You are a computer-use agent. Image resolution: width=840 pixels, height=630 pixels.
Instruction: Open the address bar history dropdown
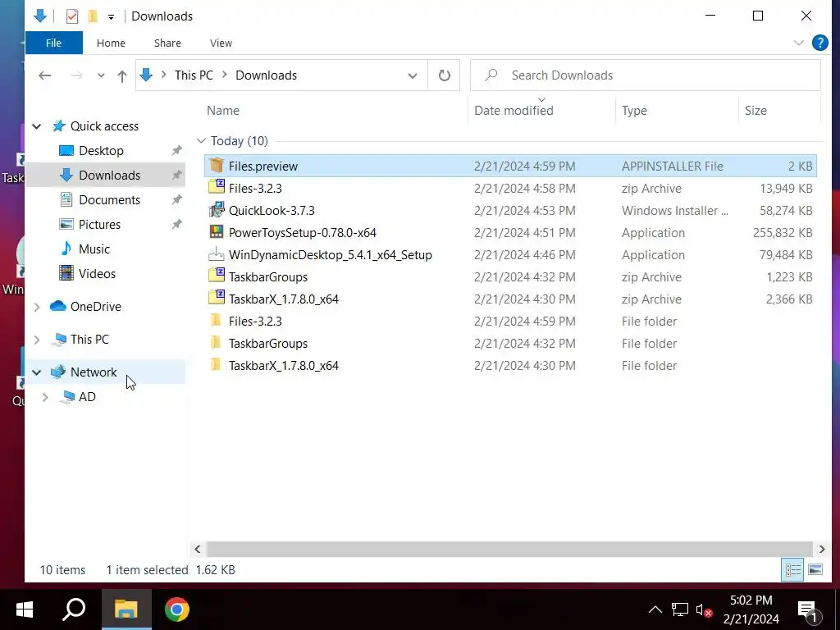(x=412, y=75)
